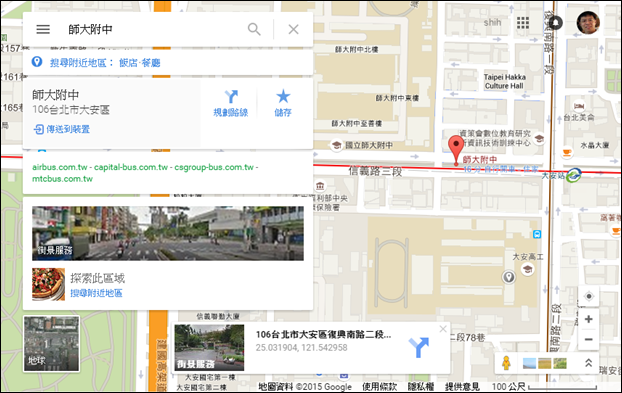Screen dimensions: 622x393
Task: Click the 台北美侖 hotel icon
Action: (x=579, y=106)
